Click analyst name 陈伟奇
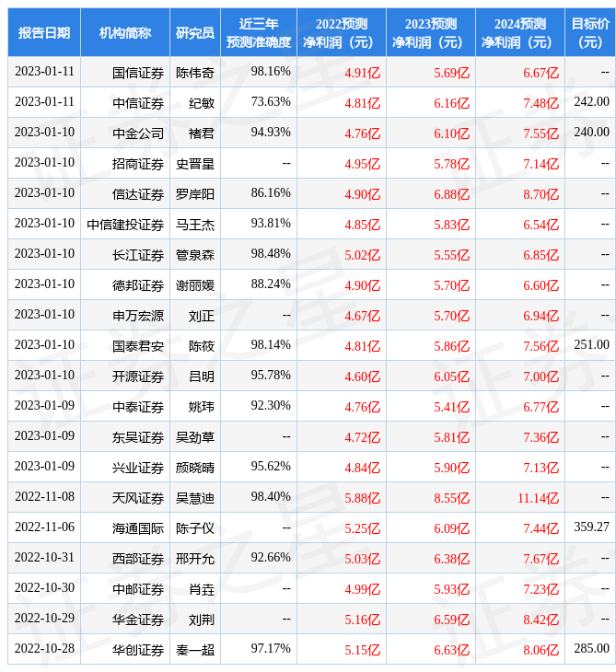Viewport: 616px width, 672px height. pyautogui.click(x=195, y=72)
